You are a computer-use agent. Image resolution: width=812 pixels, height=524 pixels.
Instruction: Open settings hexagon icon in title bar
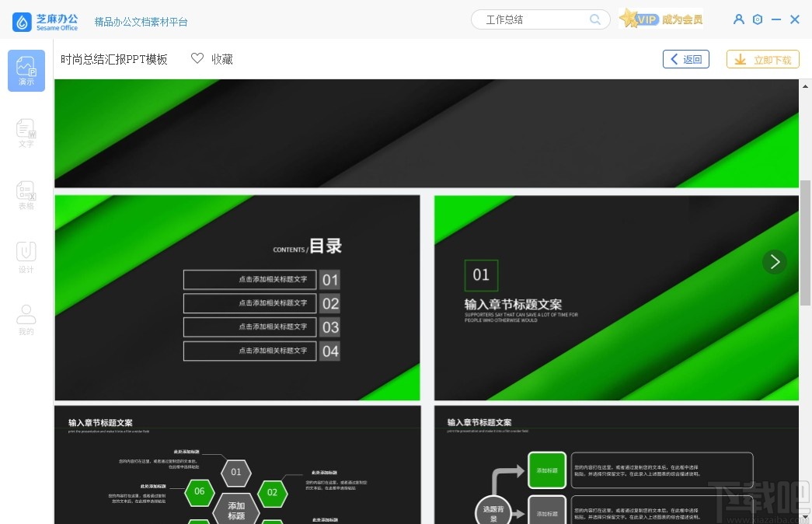[758, 19]
